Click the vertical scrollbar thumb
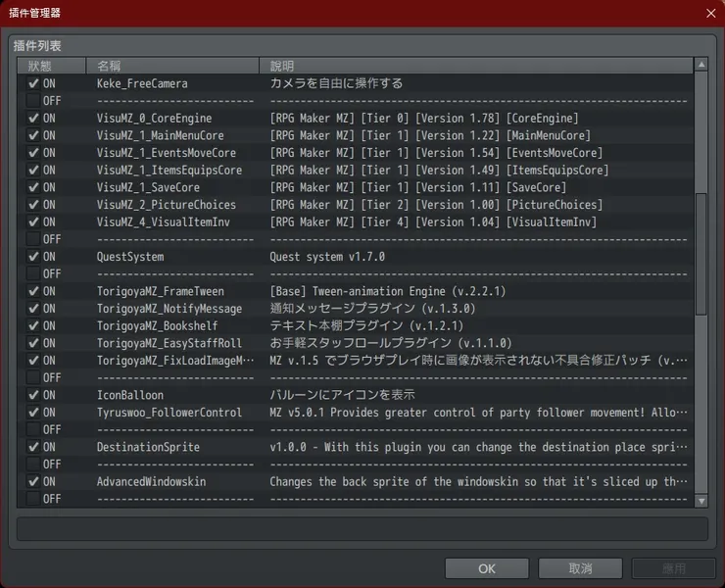Viewport: 725px width, 588px height. (701, 254)
